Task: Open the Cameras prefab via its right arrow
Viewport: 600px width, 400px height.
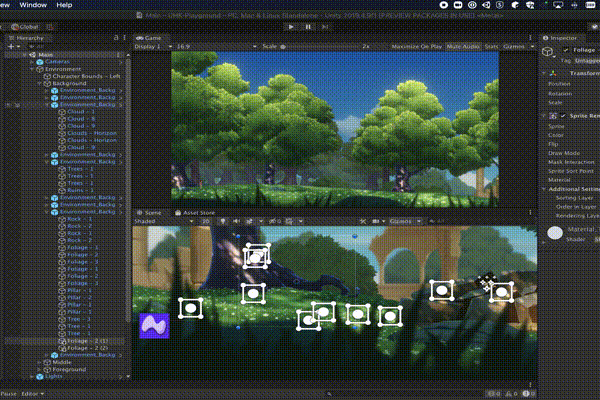Action: [121, 62]
